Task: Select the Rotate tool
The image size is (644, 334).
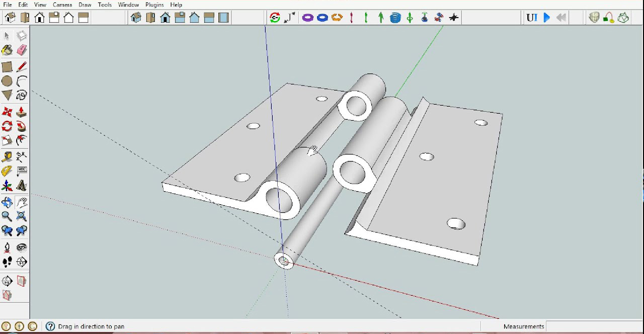Action: click(7, 126)
